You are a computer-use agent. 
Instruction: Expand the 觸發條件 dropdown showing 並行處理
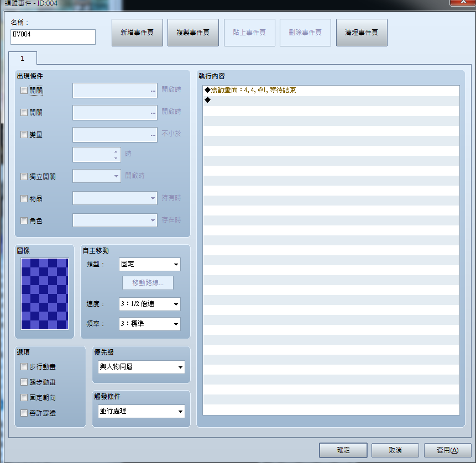142,411
